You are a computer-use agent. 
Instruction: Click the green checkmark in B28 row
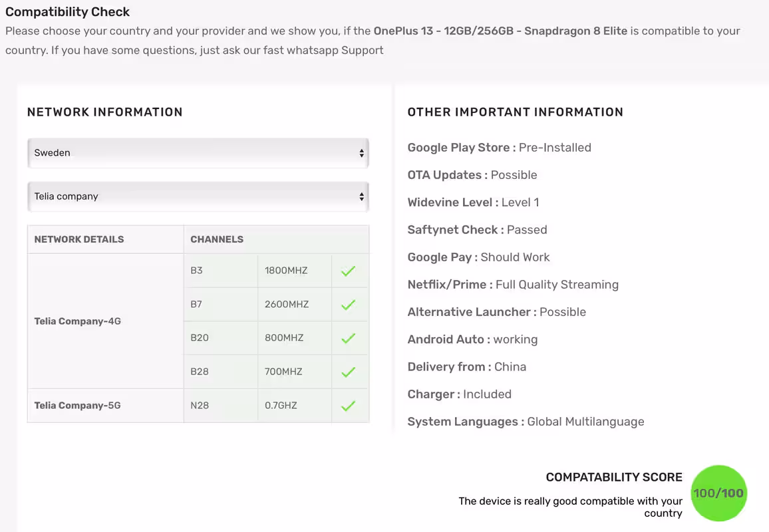[x=348, y=372]
